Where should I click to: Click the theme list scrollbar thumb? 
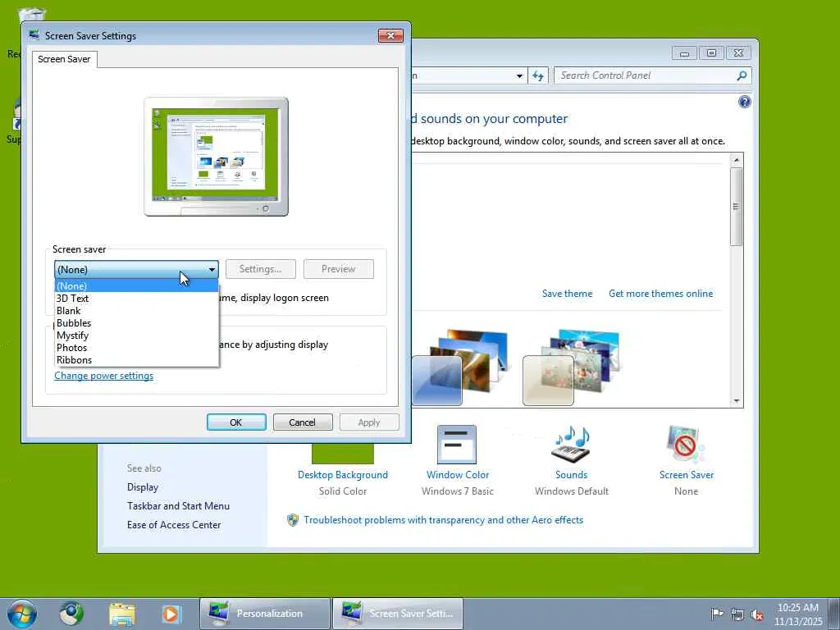[x=737, y=207]
